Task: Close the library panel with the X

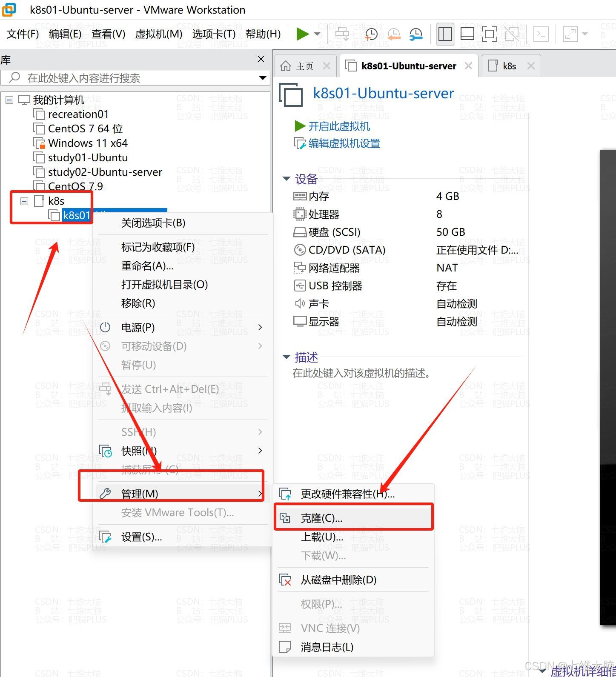Action: tap(261, 59)
